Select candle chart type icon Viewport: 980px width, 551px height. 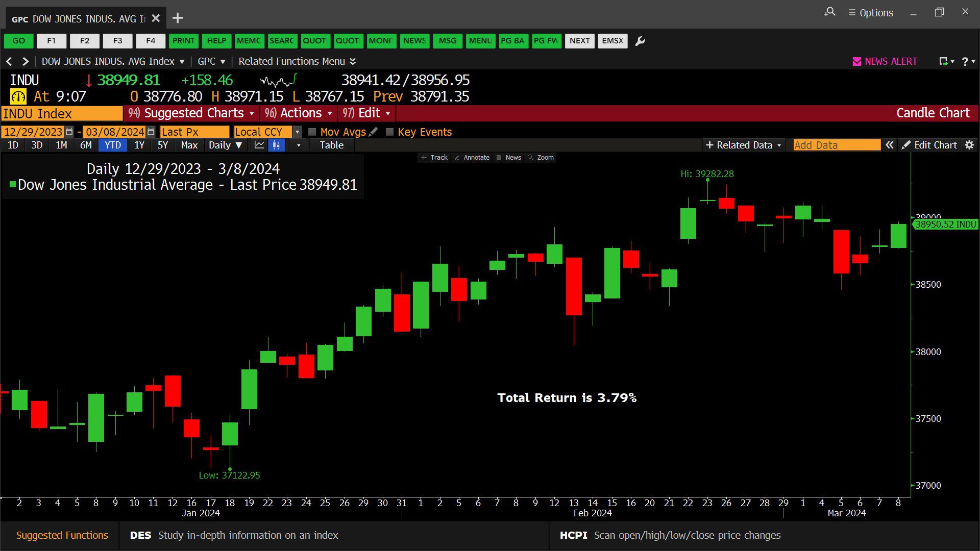coord(276,145)
